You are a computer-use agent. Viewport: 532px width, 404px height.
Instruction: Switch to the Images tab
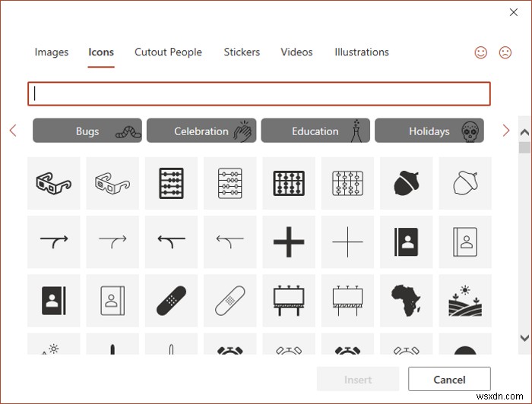click(52, 52)
